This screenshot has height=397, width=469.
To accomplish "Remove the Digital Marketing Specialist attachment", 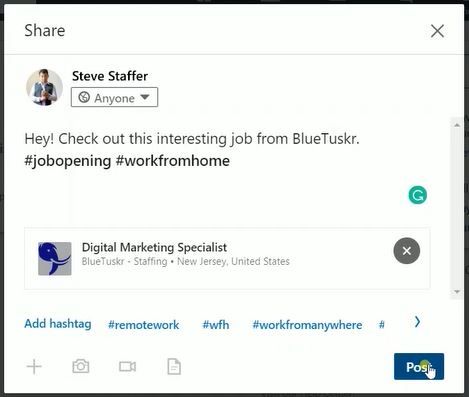I will pos(407,251).
